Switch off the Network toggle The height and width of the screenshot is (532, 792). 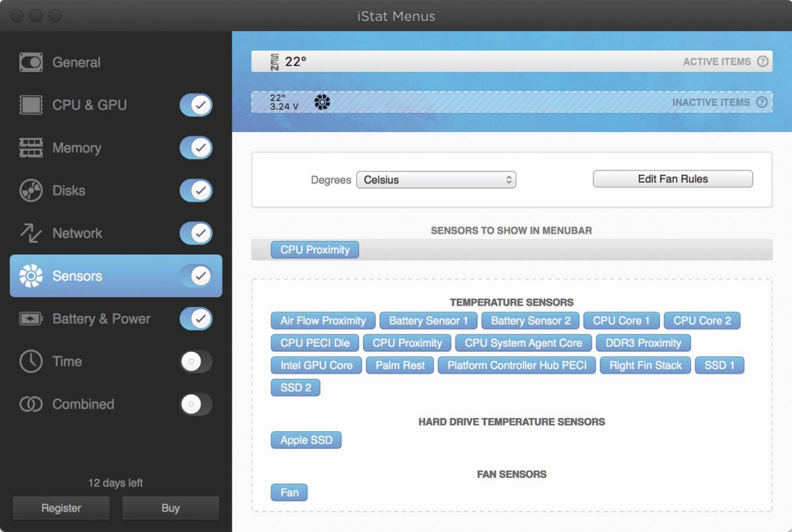click(x=196, y=233)
